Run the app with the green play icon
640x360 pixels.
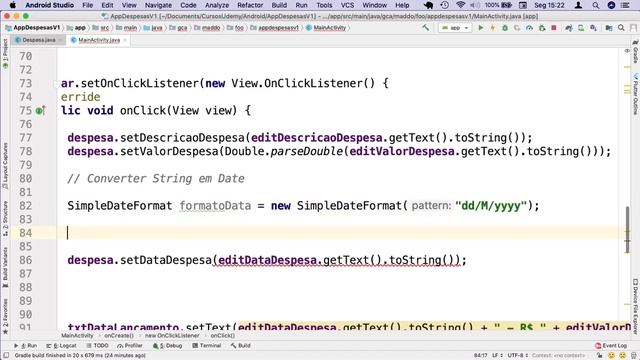pos(480,28)
